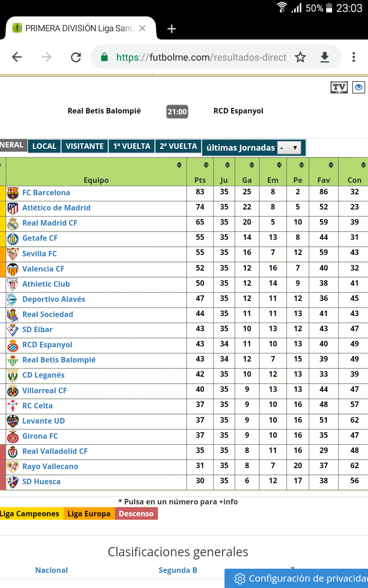Click the TV broadcast icon

pyautogui.click(x=339, y=87)
